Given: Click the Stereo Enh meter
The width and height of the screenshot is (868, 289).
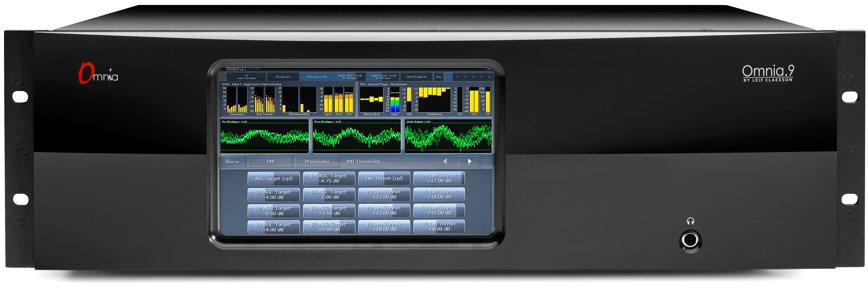Looking at the screenshot, I should 372,100.
